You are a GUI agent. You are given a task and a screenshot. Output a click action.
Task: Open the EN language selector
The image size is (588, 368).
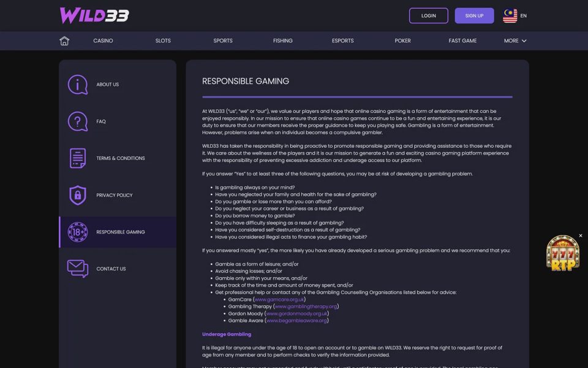524,16
